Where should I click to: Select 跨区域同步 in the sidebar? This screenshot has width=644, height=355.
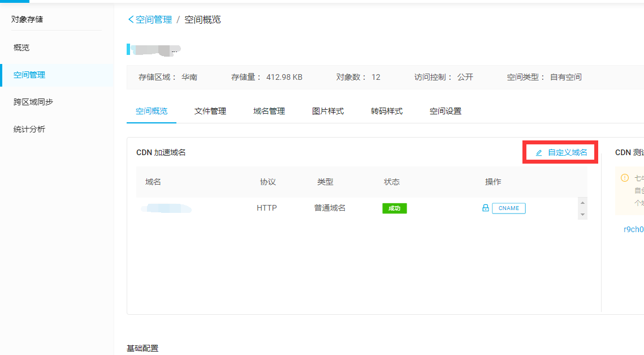[x=33, y=102]
